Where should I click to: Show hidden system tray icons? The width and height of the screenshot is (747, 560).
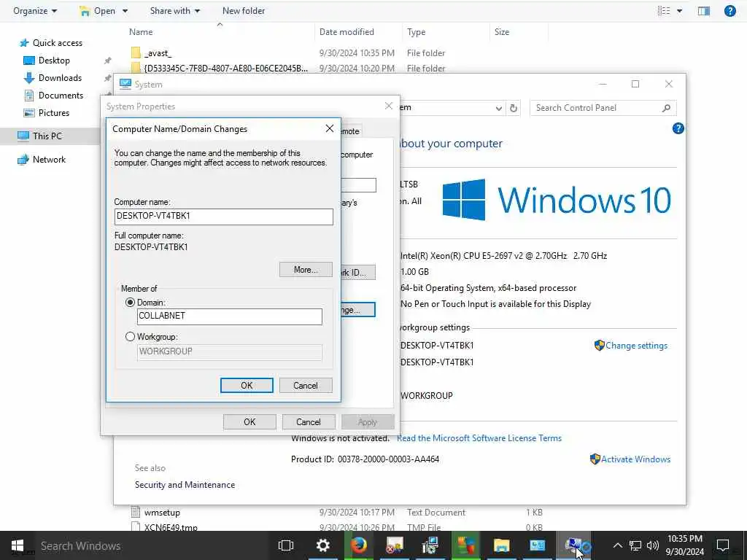point(617,545)
